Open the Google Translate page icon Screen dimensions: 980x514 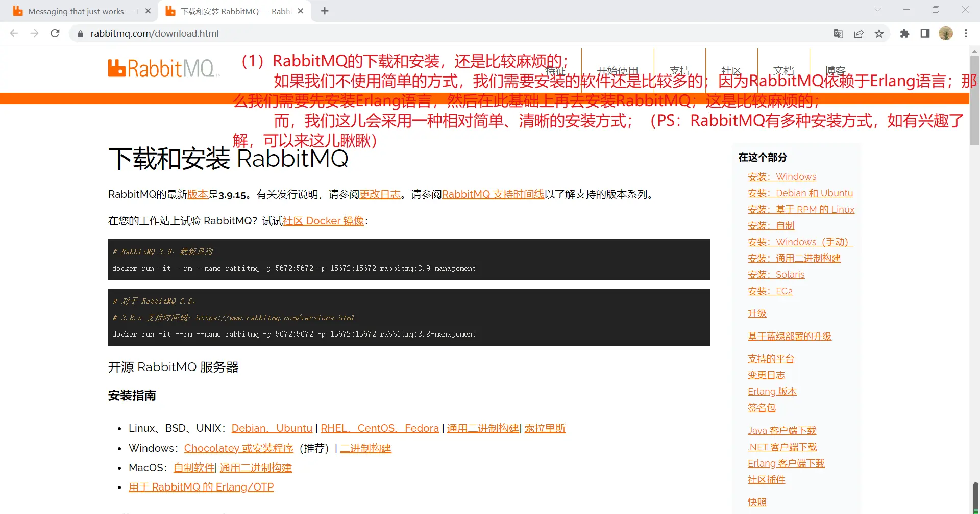(x=838, y=33)
